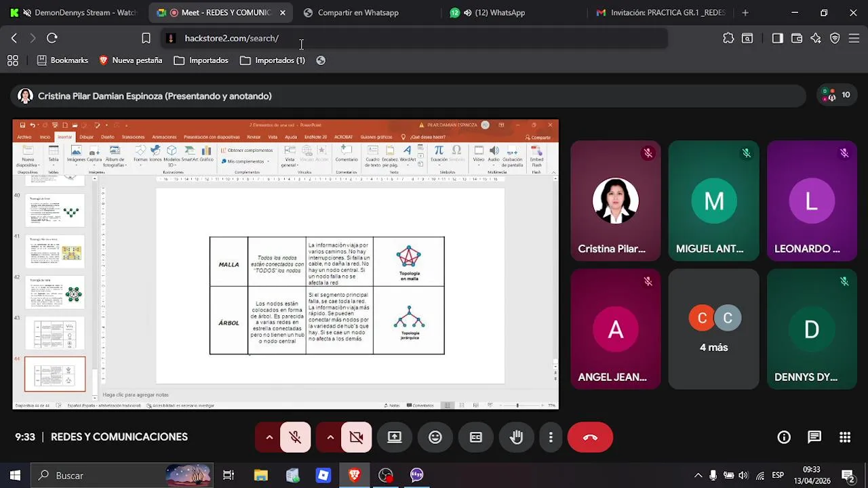Select Cristina Pilar participant tile

click(x=615, y=201)
